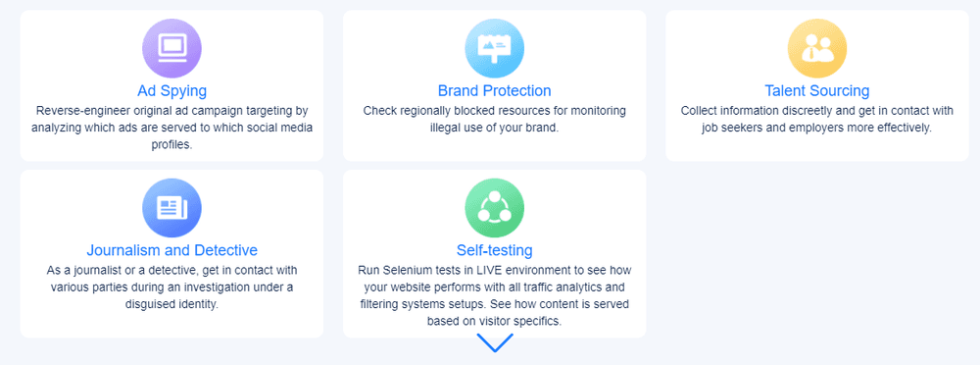
Task: Select the Self-testing feature card
Action: [x=494, y=253]
